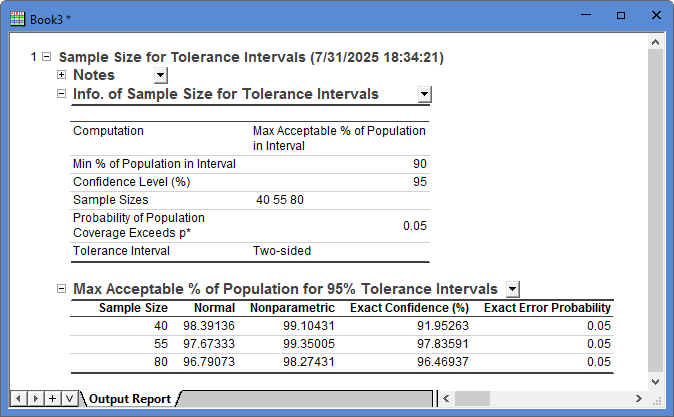Click Nonparametric value 99.10431
The image size is (674, 417).
[x=309, y=326]
